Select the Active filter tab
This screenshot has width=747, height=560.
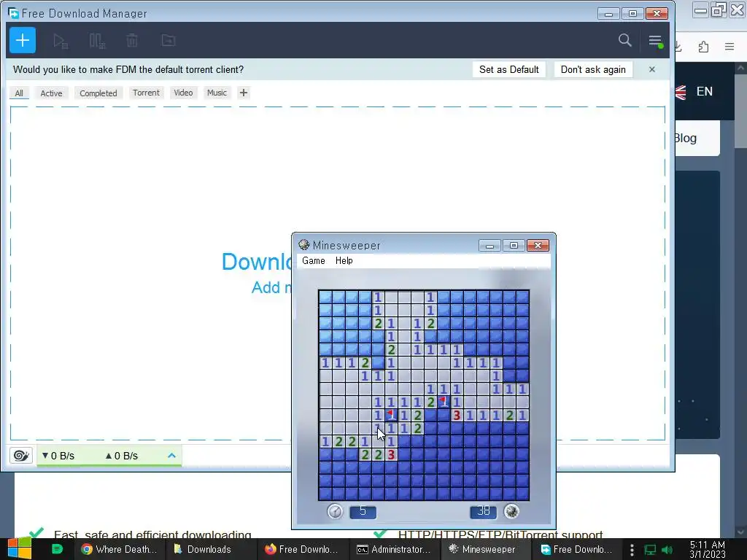(51, 93)
